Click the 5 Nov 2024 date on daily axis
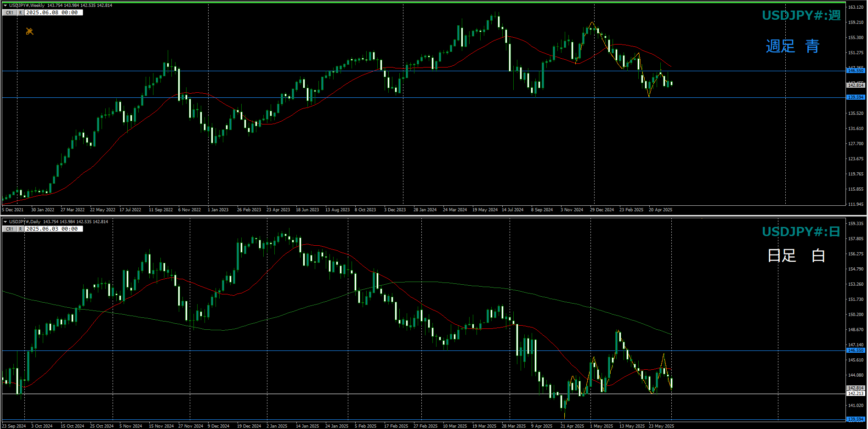The image size is (868, 429). [131, 426]
